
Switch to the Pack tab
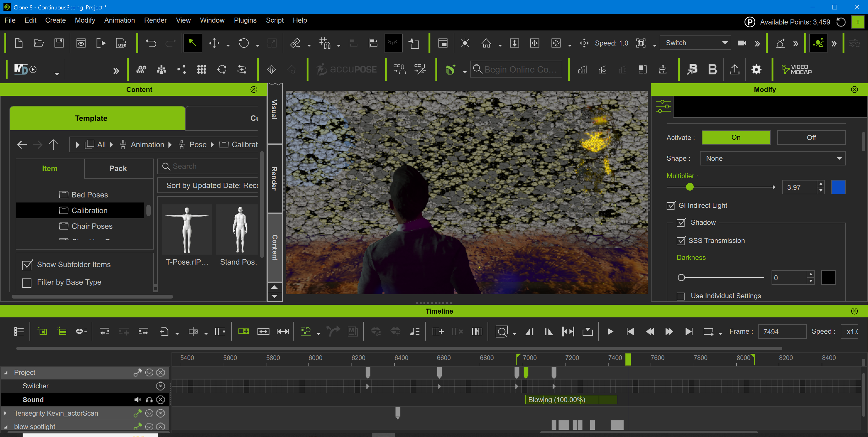118,168
